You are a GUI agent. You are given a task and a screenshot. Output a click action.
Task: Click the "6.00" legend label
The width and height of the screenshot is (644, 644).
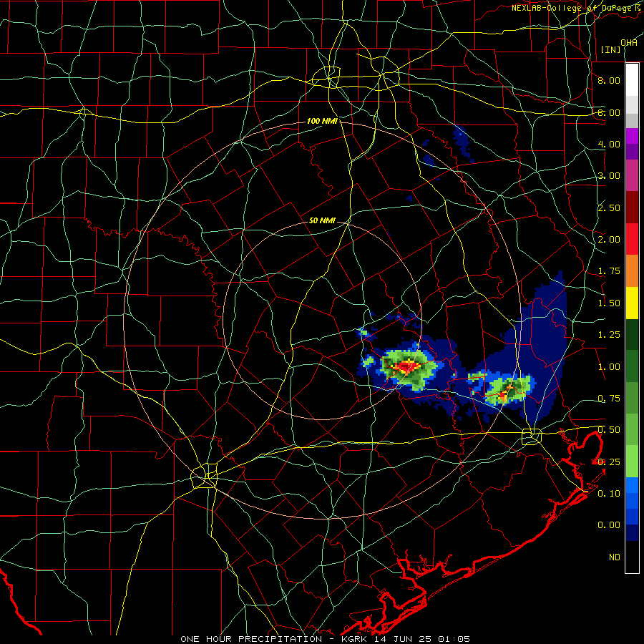point(609,112)
